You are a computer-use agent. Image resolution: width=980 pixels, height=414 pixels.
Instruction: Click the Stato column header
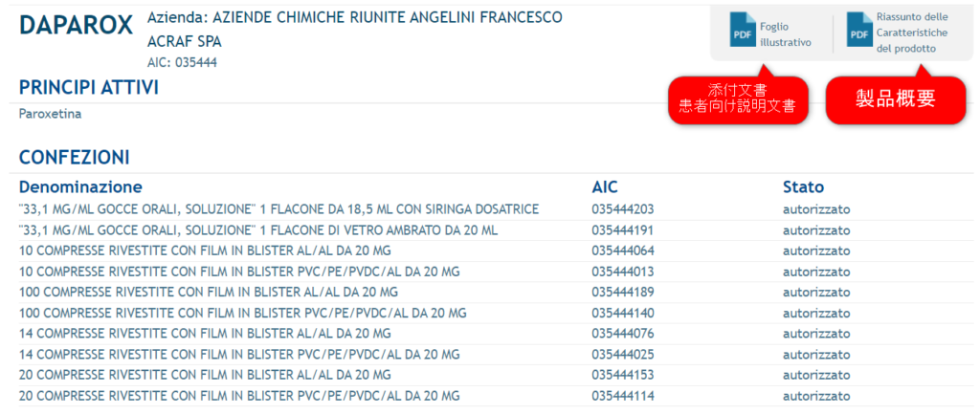tap(803, 186)
